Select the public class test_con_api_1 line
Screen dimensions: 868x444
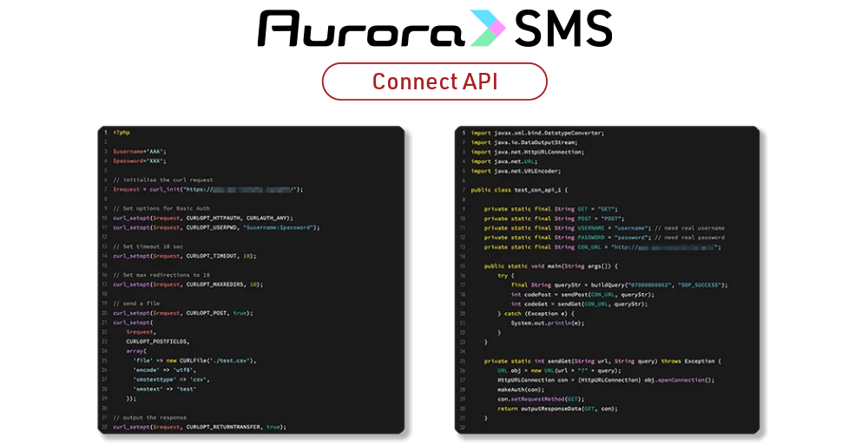[x=519, y=190]
